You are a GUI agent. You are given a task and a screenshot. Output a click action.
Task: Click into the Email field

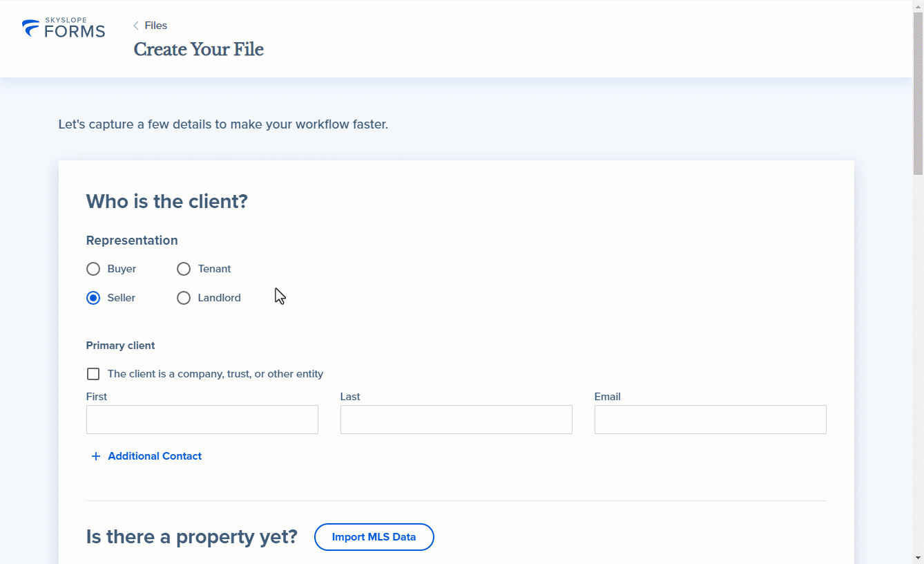(x=711, y=420)
